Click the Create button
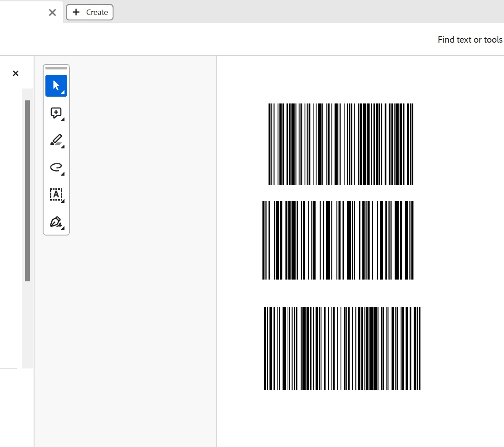Screen dimensions: 504x447 [x=90, y=12]
